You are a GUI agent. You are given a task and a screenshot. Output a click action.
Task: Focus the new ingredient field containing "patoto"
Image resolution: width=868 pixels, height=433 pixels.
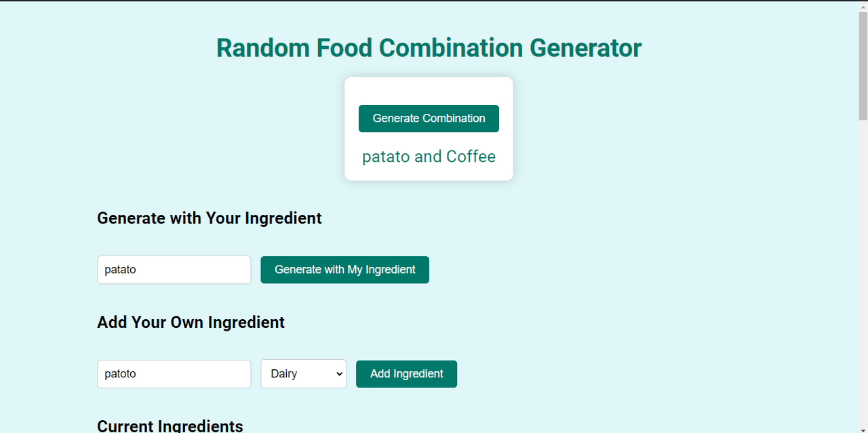pyautogui.click(x=174, y=374)
